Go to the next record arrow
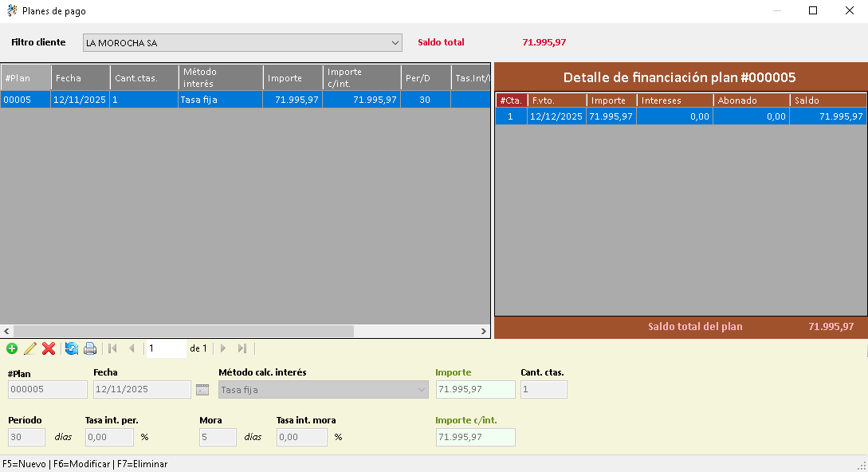868x472 pixels. click(x=223, y=348)
